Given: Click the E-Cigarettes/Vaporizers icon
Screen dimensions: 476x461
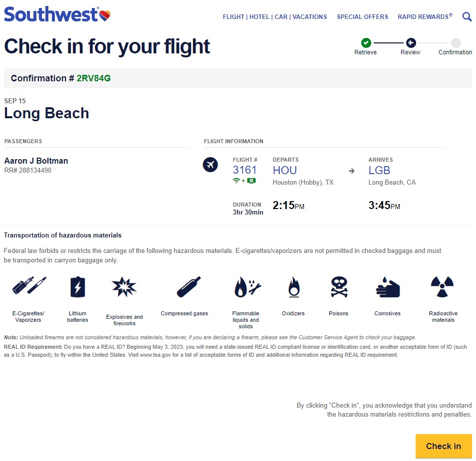Looking at the screenshot, I should 28,286.
